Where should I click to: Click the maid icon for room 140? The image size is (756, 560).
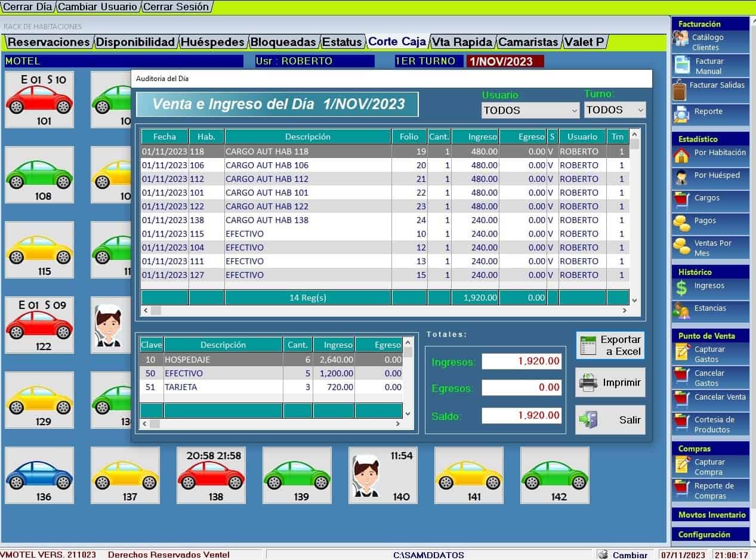[x=365, y=474]
